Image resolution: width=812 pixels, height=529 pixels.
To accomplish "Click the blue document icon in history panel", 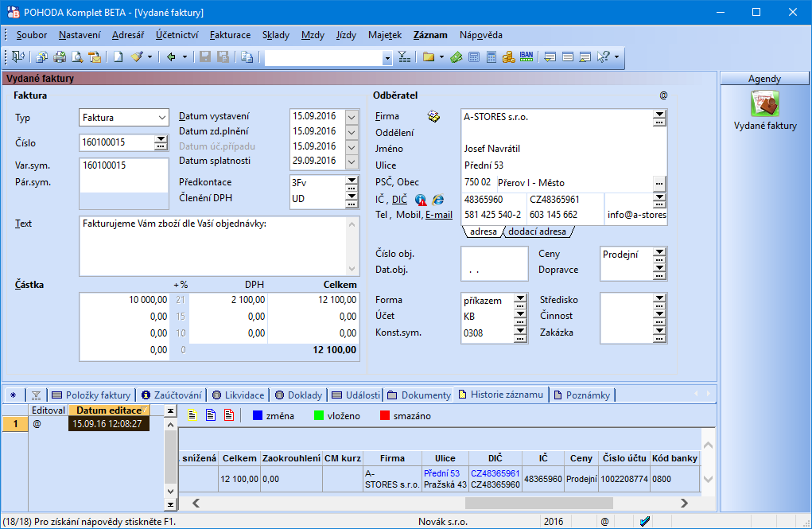I will [x=210, y=415].
